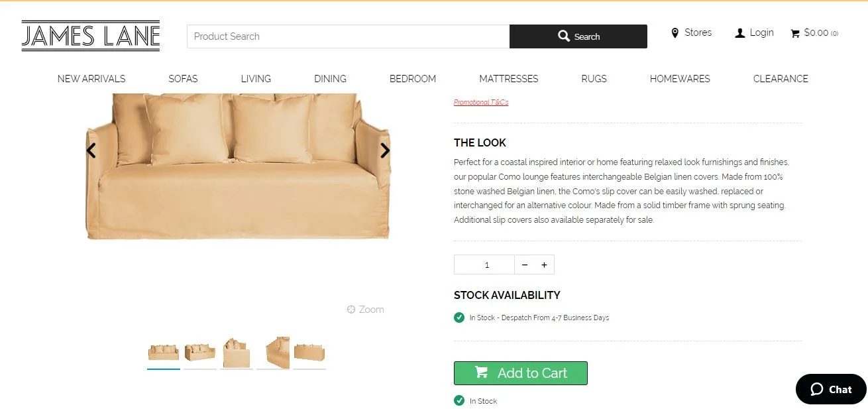Screen dimensions: 868x409
Task: Click the Login user icon
Action: pyautogui.click(x=739, y=33)
